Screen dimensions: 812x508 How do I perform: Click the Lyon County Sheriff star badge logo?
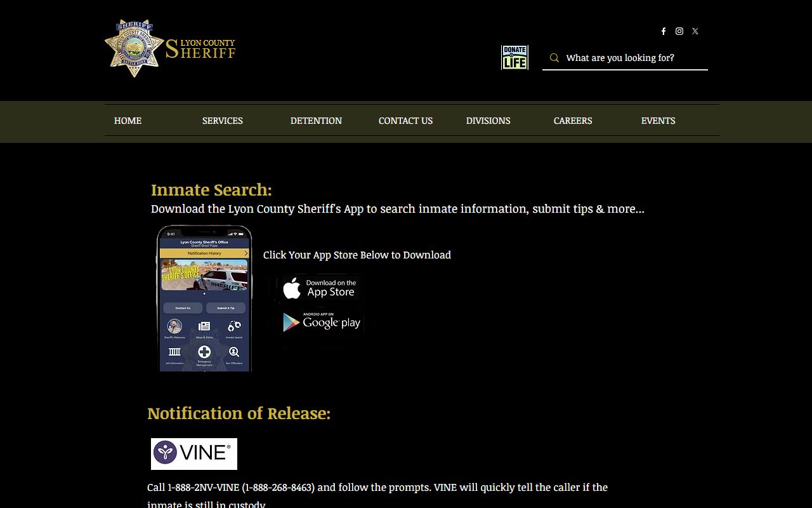[x=134, y=48]
